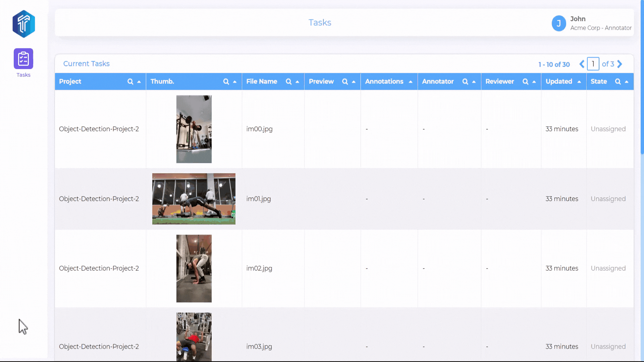Search the Project column
This screenshot has width=644, height=362.
[130, 81]
